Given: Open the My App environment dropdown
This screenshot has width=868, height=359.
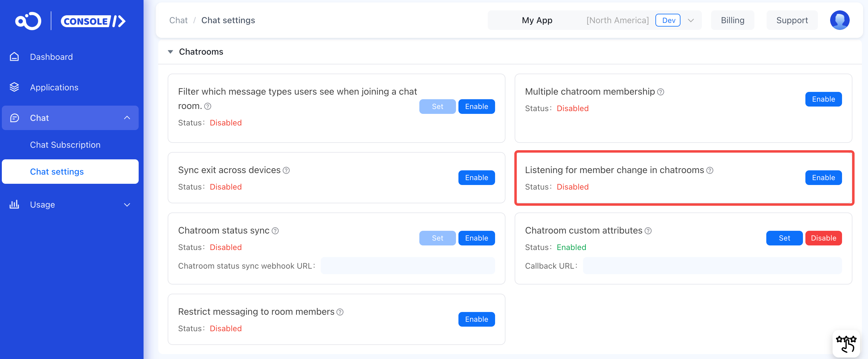Looking at the screenshot, I should (691, 20).
